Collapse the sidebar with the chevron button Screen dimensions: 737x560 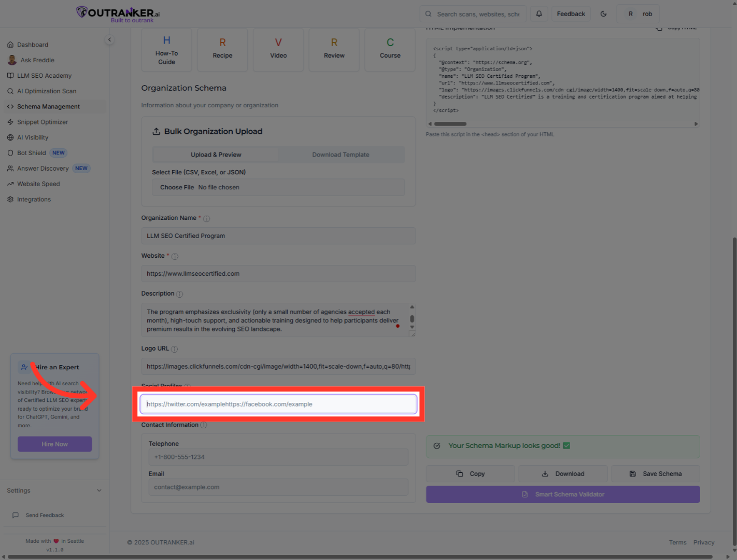click(109, 40)
